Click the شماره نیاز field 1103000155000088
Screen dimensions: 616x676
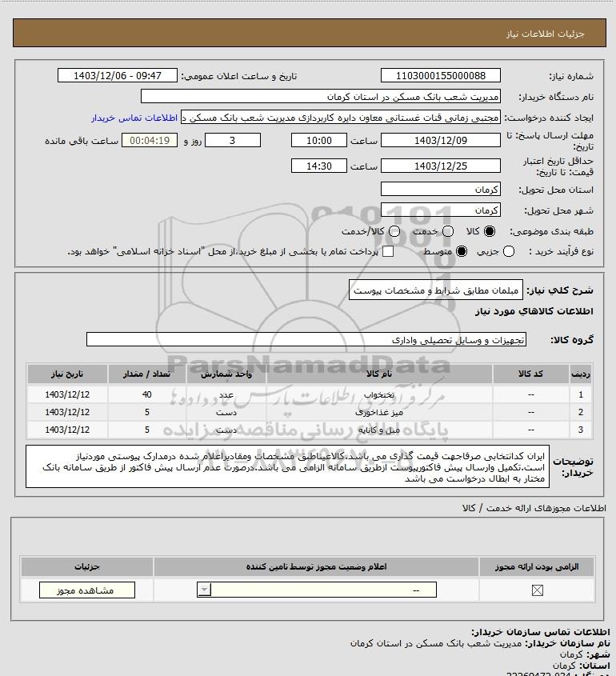(441, 75)
